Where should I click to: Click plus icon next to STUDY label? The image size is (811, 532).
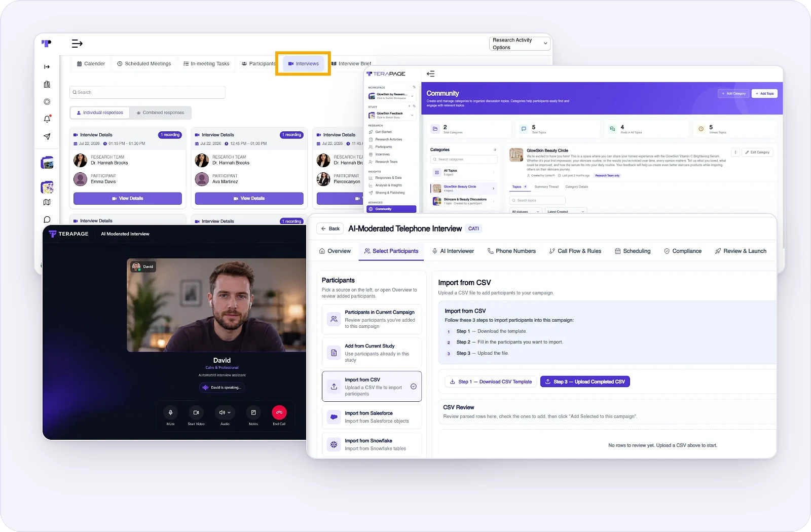(x=410, y=106)
